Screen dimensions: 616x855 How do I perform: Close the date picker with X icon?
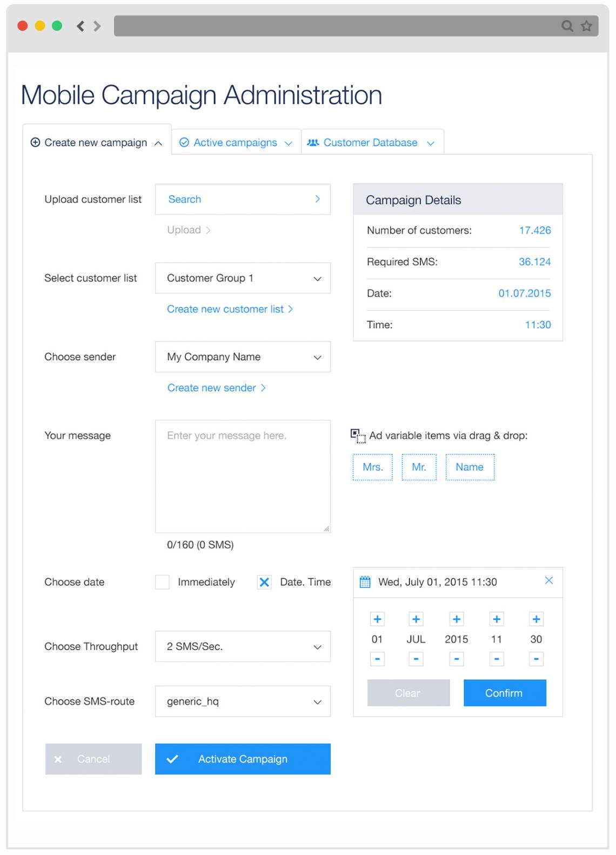coord(548,580)
